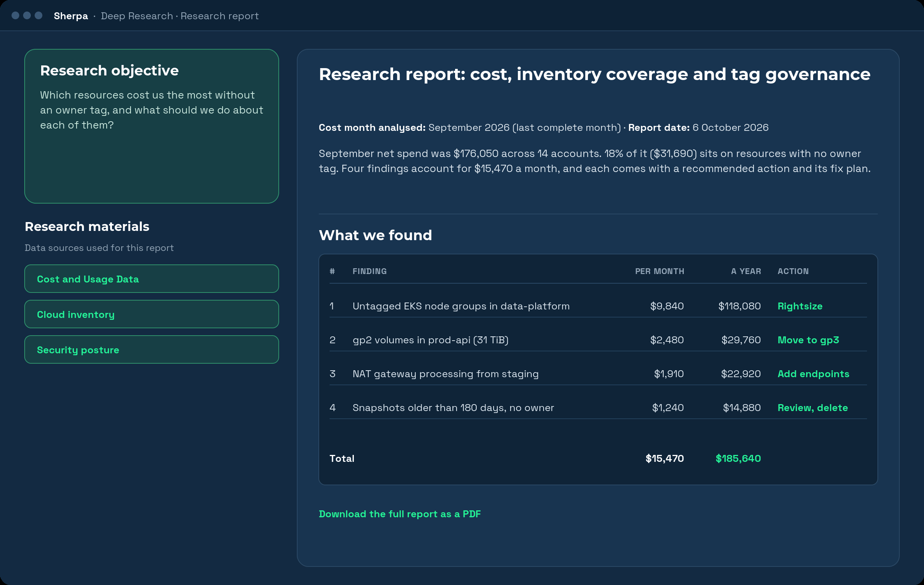Open the Cost and Usage Data source
The width and height of the screenshot is (924, 585).
click(x=151, y=279)
